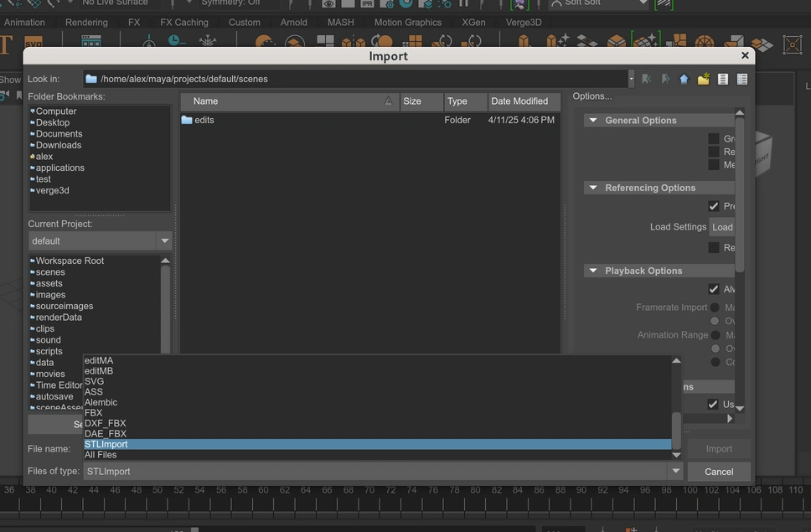The width and height of the screenshot is (811, 532).
Task: Click frame 60 on the time slider
Action: tap(263, 490)
